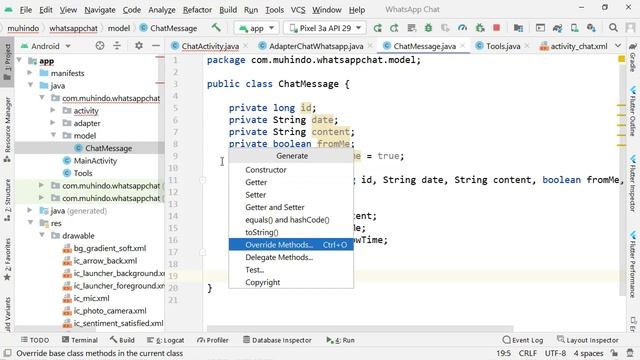Click UTF-8 encoding in status bar
Screen dimensions: 640x360
(555, 353)
